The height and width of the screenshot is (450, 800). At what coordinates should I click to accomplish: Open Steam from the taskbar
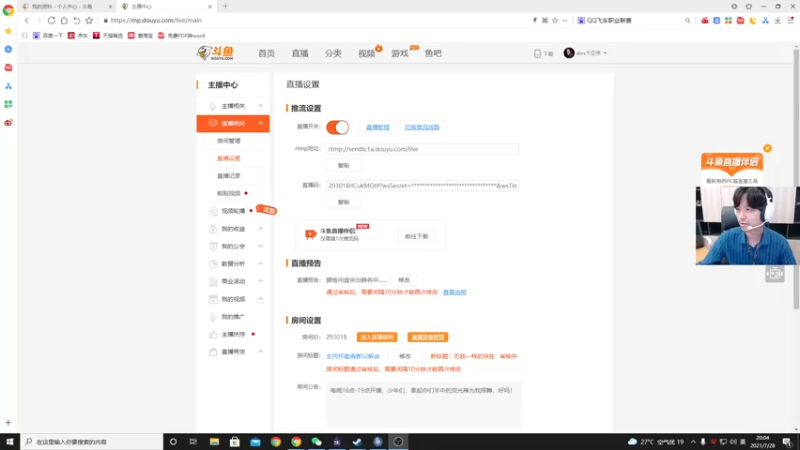pyautogui.click(x=357, y=442)
